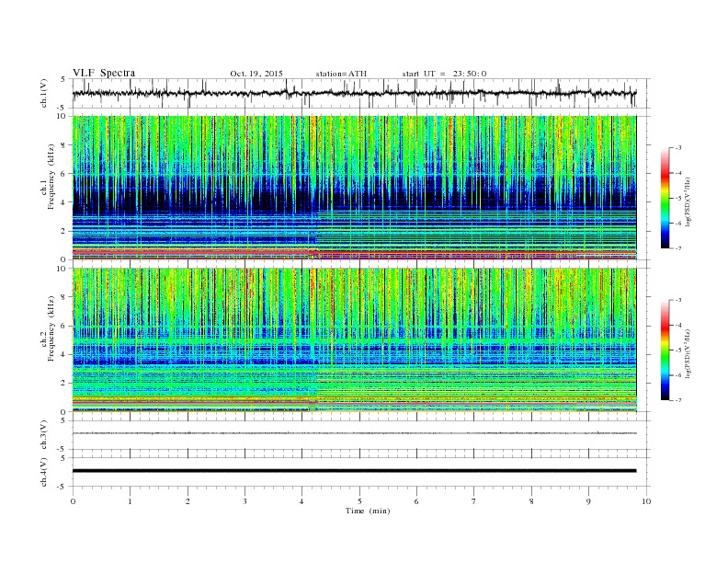
Task: Click inside the ch.2 spectrogram panel
Action: click(x=354, y=340)
